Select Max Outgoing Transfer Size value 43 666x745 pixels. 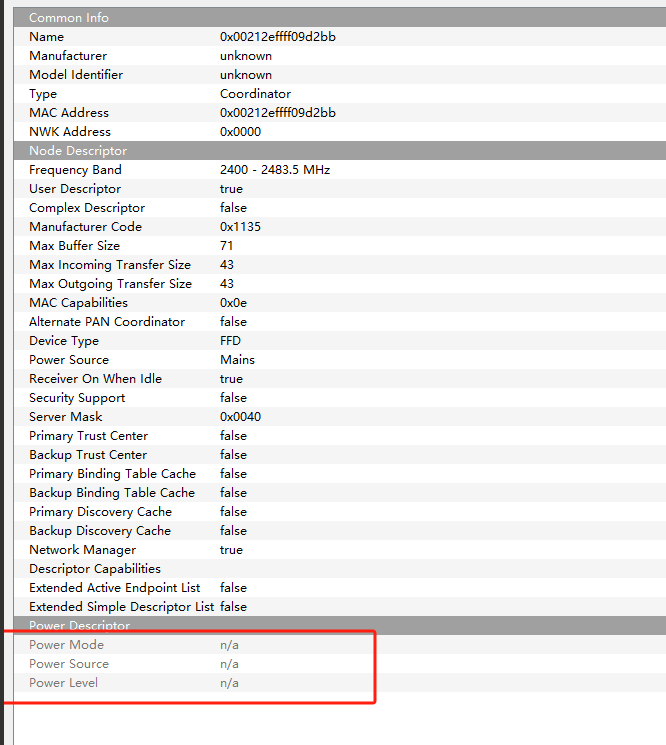[x=227, y=284]
